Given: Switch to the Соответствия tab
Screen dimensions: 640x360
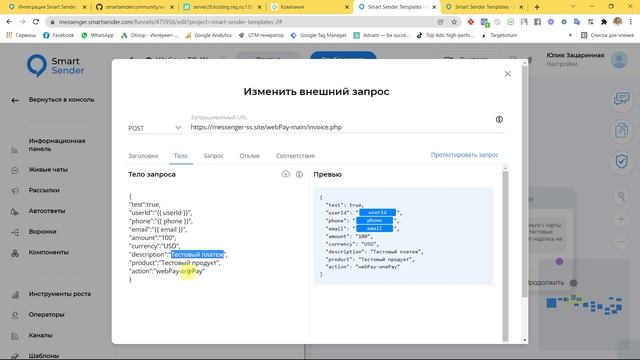Looking at the screenshot, I should pyautogui.click(x=295, y=156).
